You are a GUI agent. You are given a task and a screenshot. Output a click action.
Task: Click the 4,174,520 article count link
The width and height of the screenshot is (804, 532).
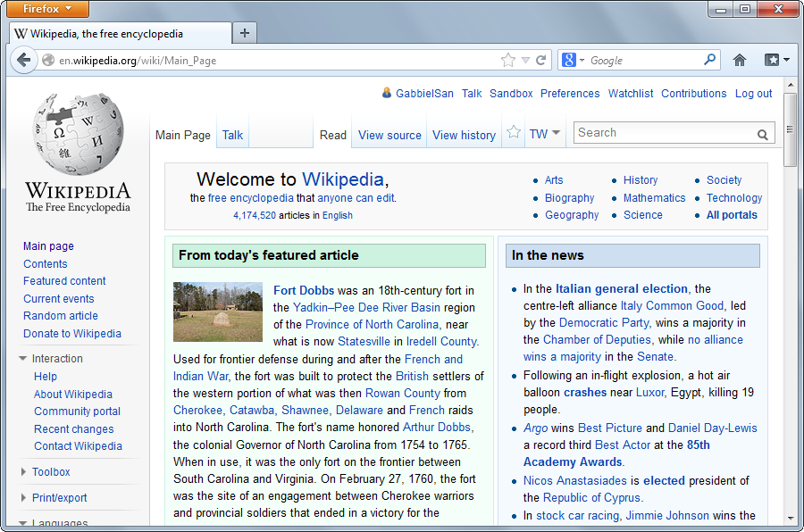tap(255, 215)
